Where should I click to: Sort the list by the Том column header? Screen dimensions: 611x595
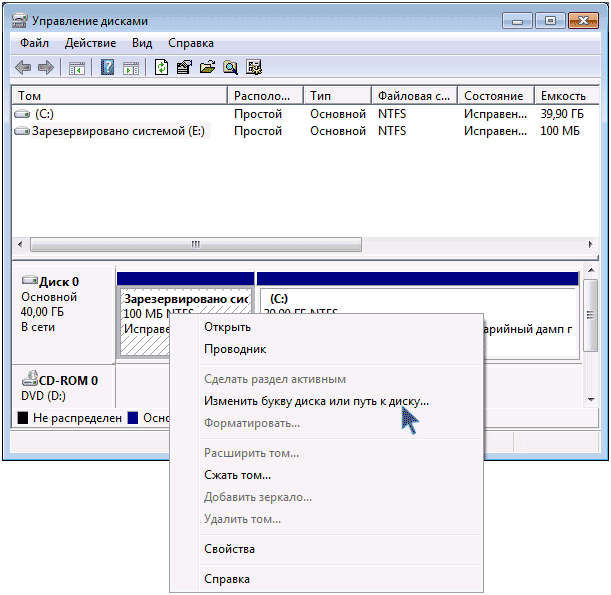click(x=118, y=96)
